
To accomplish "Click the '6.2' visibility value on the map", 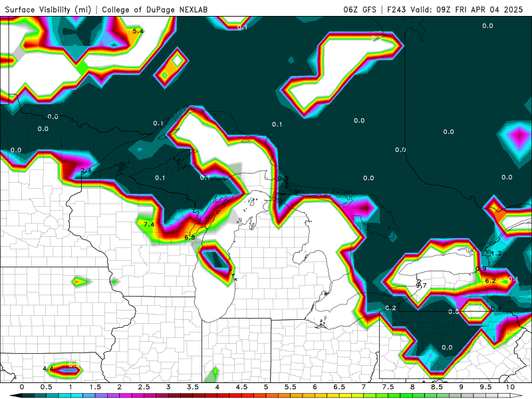I will pyautogui.click(x=490, y=281).
